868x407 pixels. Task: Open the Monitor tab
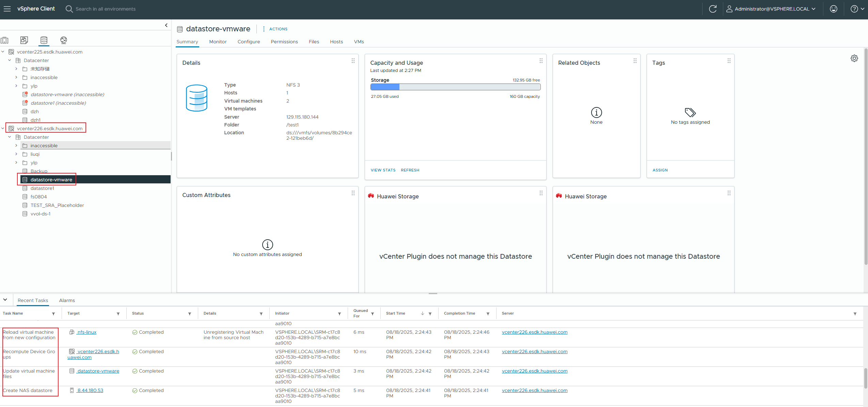(218, 42)
